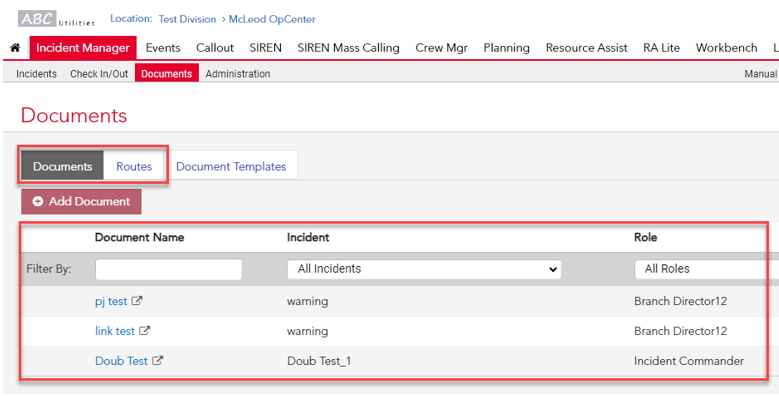Image resolution: width=779 pixels, height=396 pixels.
Task: Go to the home icon
Action: (x=15, y=48)
